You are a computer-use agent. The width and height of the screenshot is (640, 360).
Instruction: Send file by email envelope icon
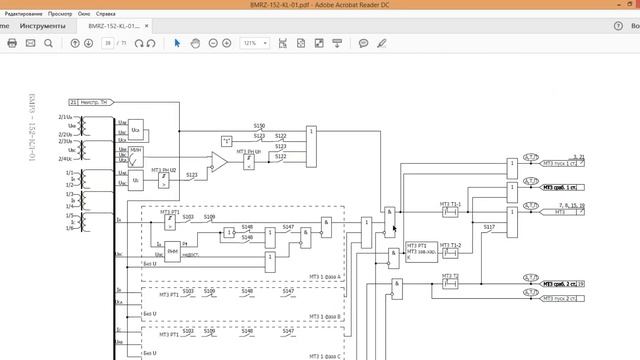30,43
